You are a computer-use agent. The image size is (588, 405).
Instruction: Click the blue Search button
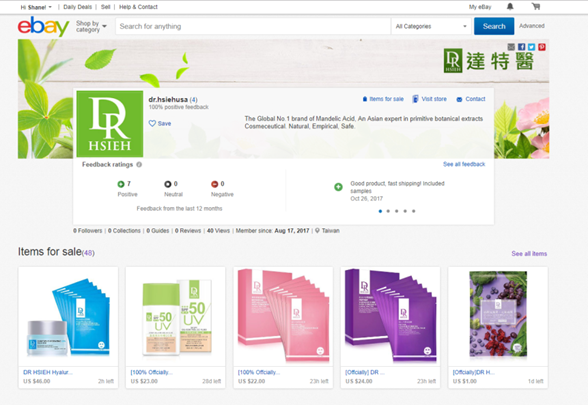pos(494,26)
